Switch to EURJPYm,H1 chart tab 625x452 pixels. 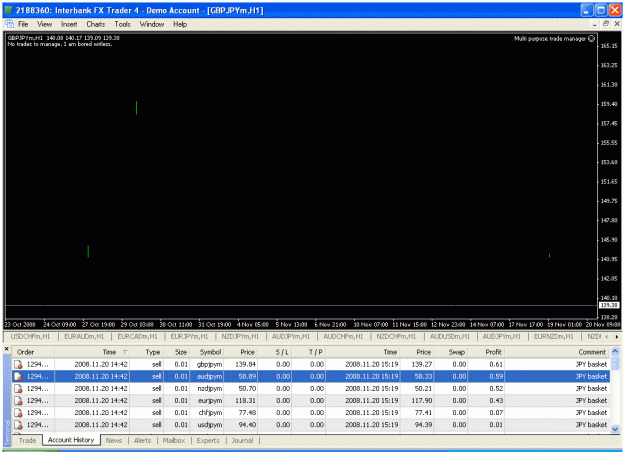tap(189, 336)
